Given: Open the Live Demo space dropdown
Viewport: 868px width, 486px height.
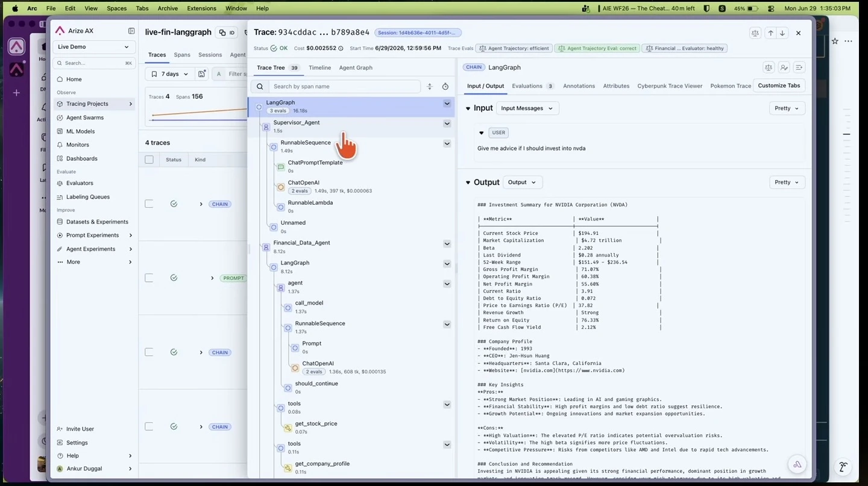Looking at the screenshot, I should (93, 47).
